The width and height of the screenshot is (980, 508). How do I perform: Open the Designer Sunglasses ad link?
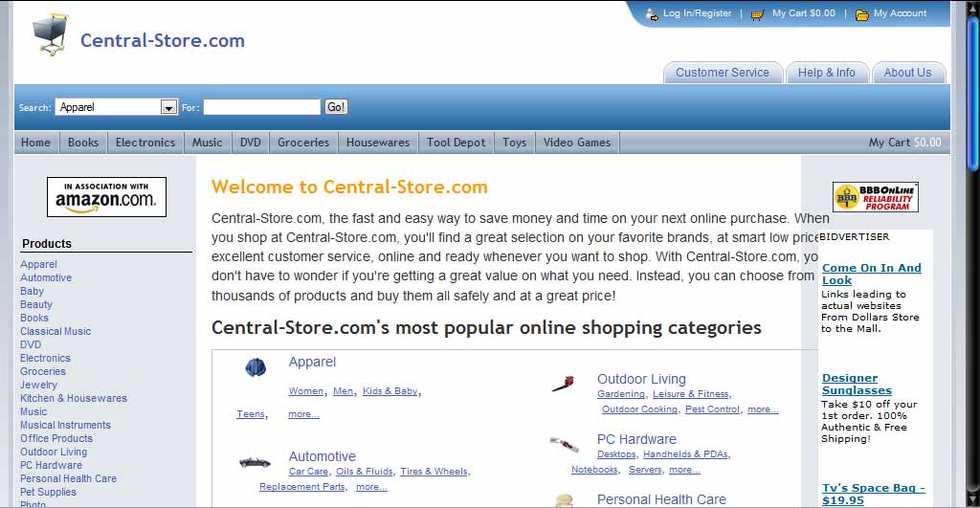[x=857, y=385]
